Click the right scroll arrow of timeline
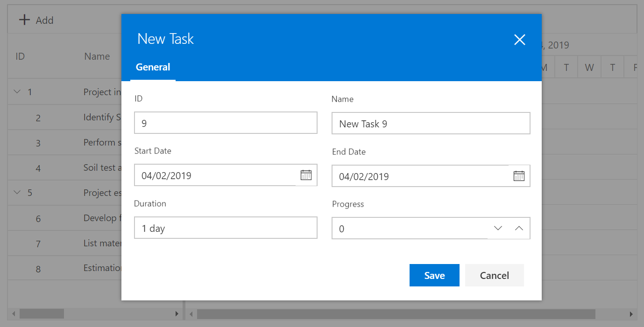 [x=632, y=313]
